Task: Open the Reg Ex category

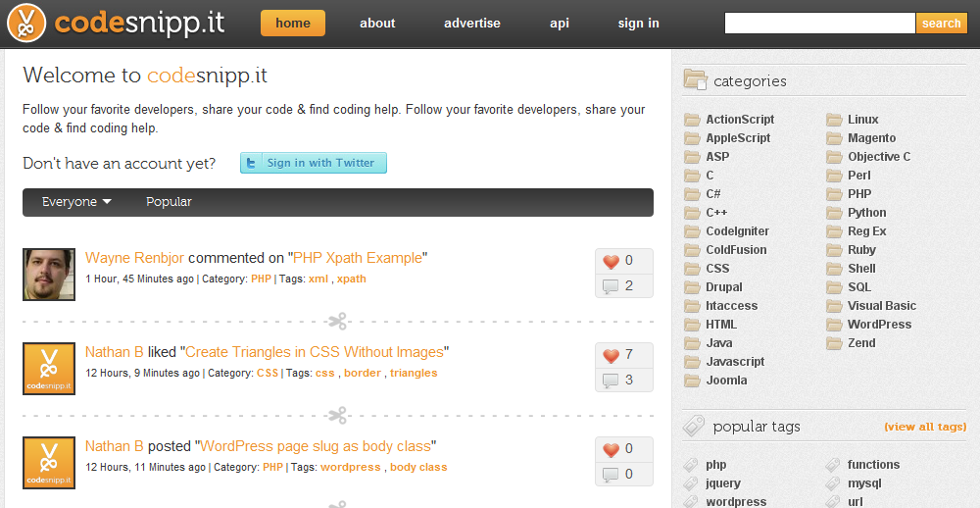Action: point(867,231)
